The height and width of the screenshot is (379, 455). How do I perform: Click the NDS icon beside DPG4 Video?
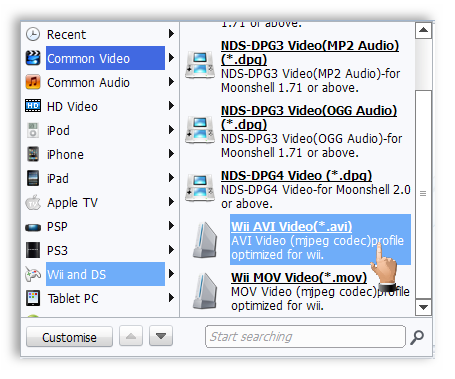click(x=200, y=188)
